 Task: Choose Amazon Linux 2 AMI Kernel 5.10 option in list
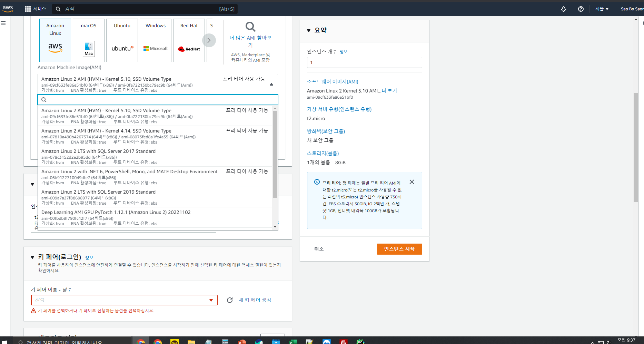[155, 116]
